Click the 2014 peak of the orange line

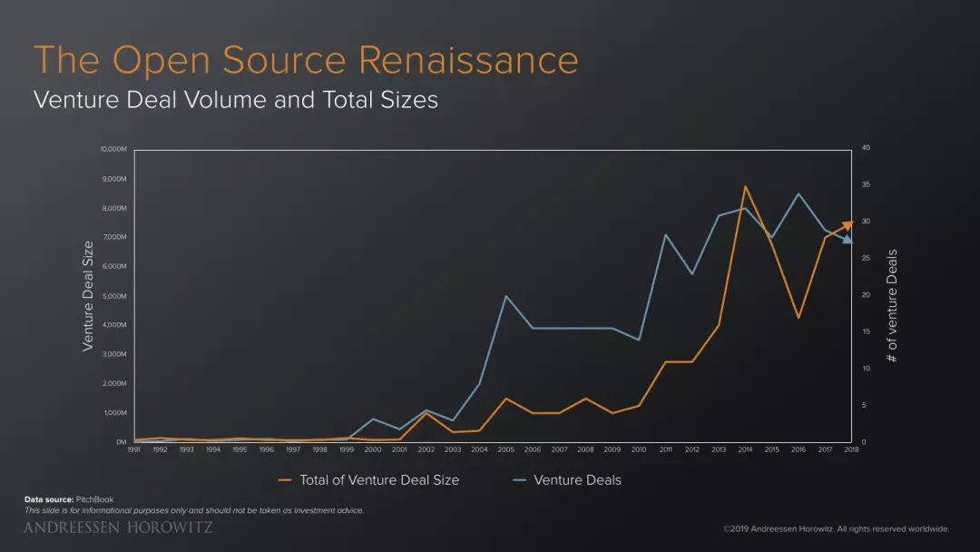(745, 186)
